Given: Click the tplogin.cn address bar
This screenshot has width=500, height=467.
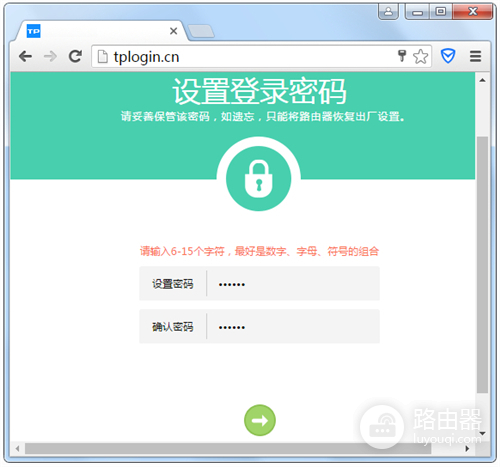Looking at the screenshot, I should coord(253,57).
